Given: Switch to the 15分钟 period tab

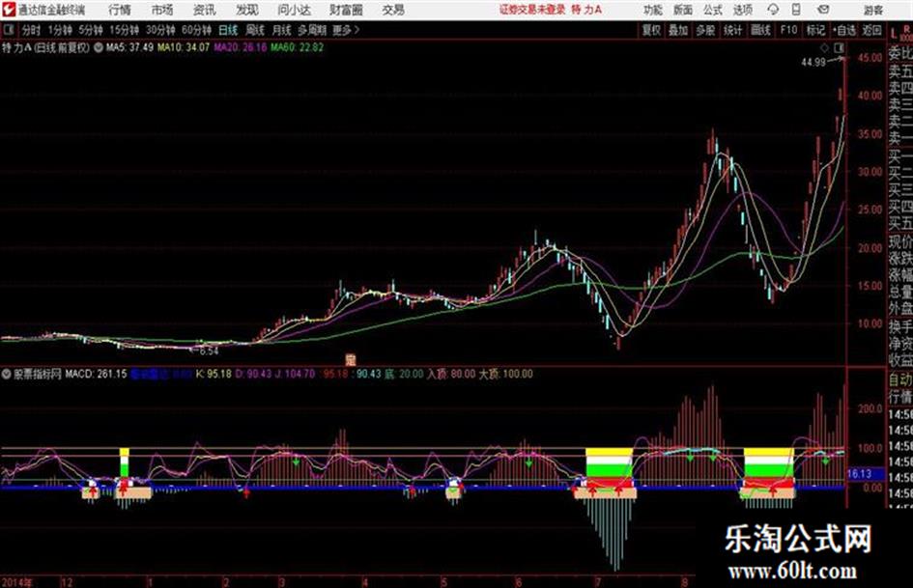Looking at the screenshot, I should [125, 30].
